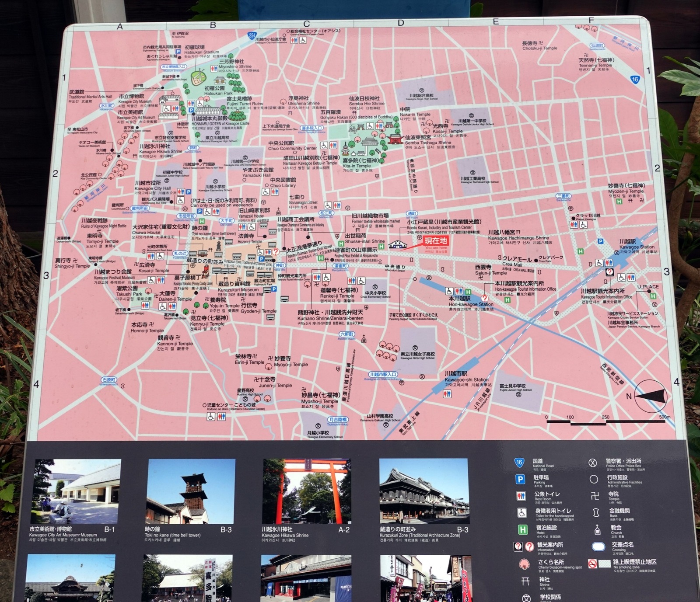Click the information icon at Kawagoe Station
Image resolution: width=700 pixels, height=602 pixels.
(x=609, y=272)
